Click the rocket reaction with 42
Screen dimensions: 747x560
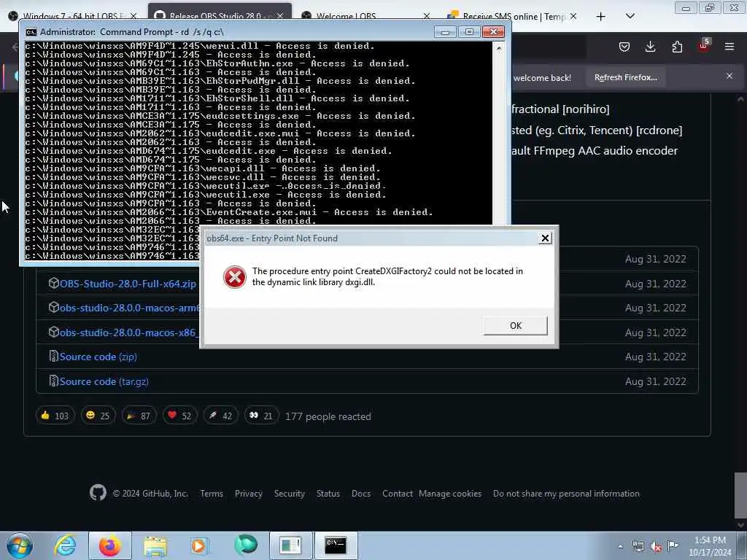220,416
